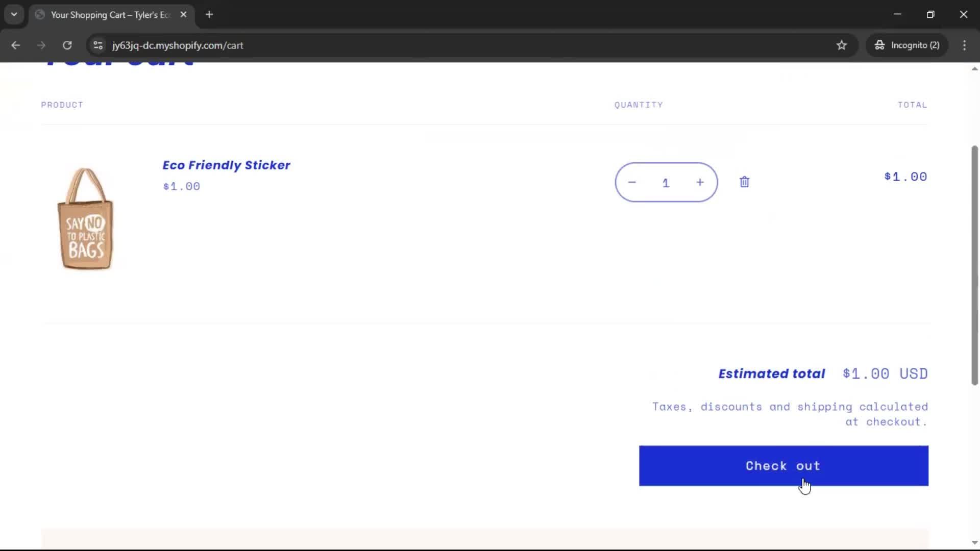The height and width of the screenshot is (551, 980).
Task: Close the Your Shopping Cart tab
Action: click(x=184, y=14)
